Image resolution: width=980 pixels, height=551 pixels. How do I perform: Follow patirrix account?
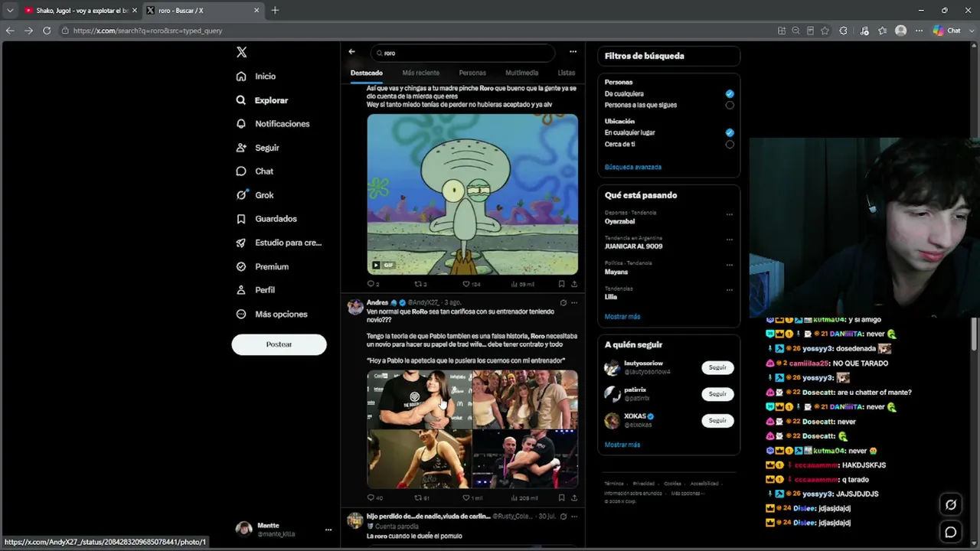[x=717, y=394]
